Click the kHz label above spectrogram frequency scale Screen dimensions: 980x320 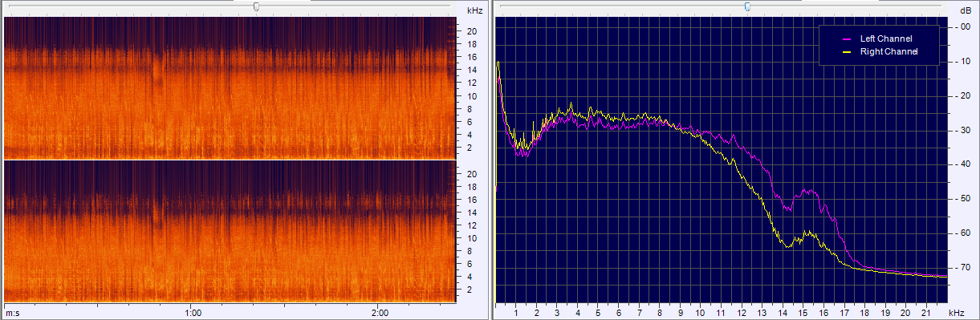(474, 10)
